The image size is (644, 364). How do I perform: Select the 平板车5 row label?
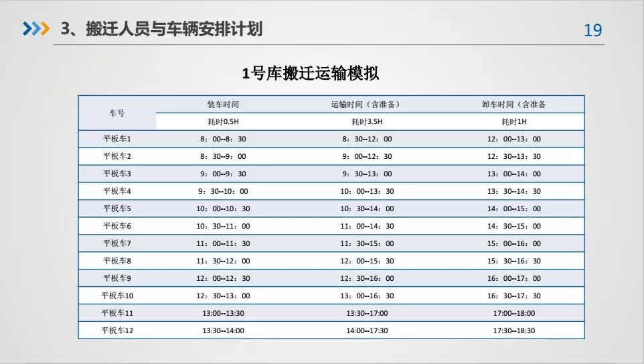coord(117,208)
